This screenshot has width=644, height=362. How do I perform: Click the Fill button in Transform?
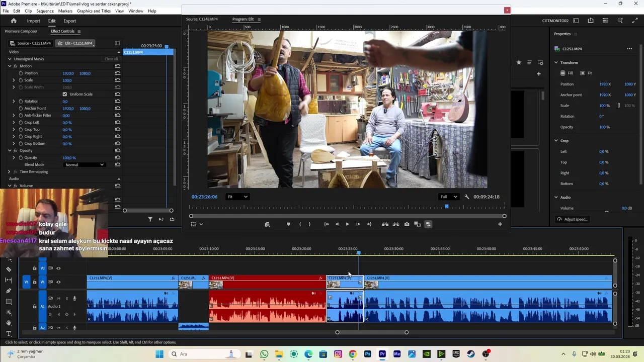pos(567,73)
